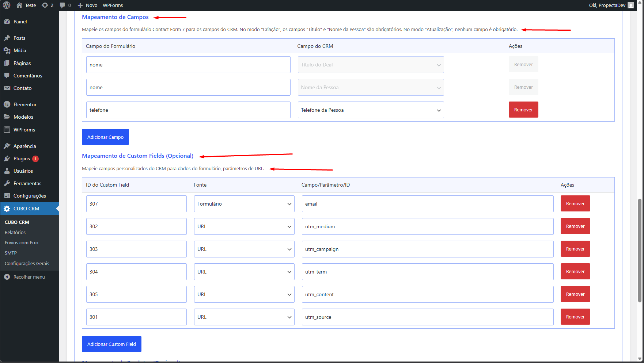Click the telefone form field input
Screen dimensions: 644x363
pos(188,110)
